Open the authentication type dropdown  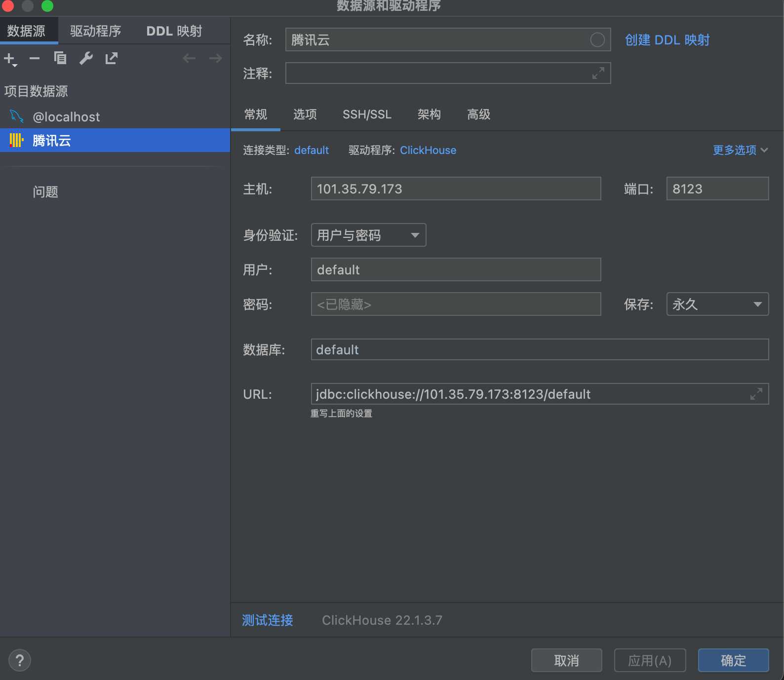point(368,235)
